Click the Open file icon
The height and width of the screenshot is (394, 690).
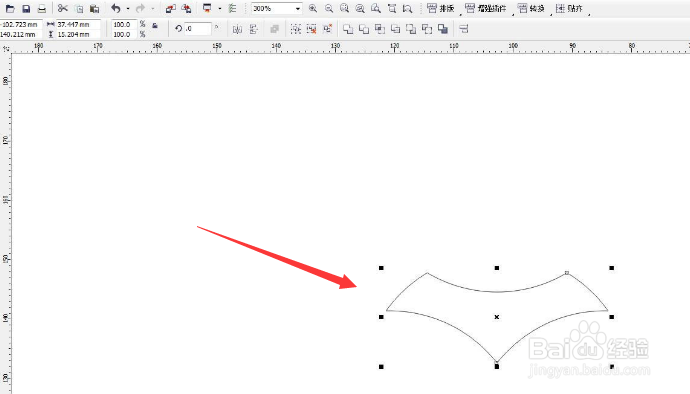(x=10, y=8)
